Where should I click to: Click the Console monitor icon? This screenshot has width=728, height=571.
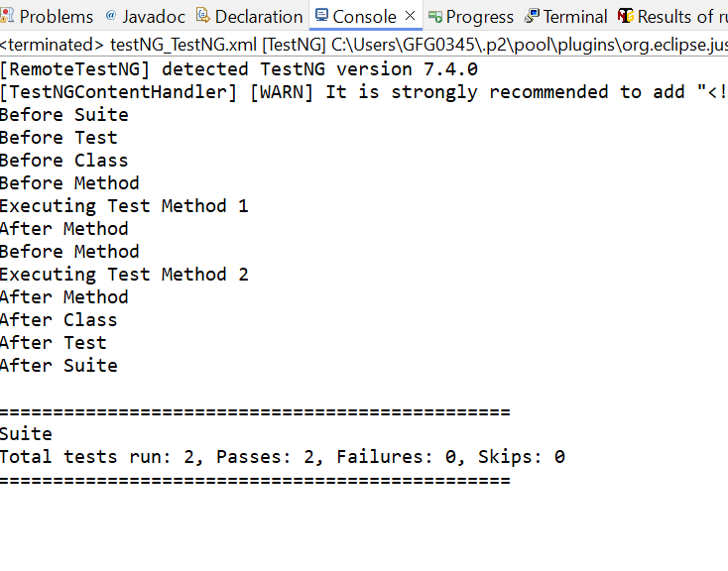coord(321,17)
